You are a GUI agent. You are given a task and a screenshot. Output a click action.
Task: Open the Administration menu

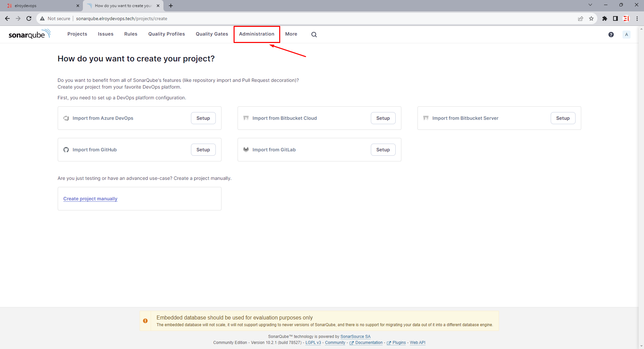[257, 34]
